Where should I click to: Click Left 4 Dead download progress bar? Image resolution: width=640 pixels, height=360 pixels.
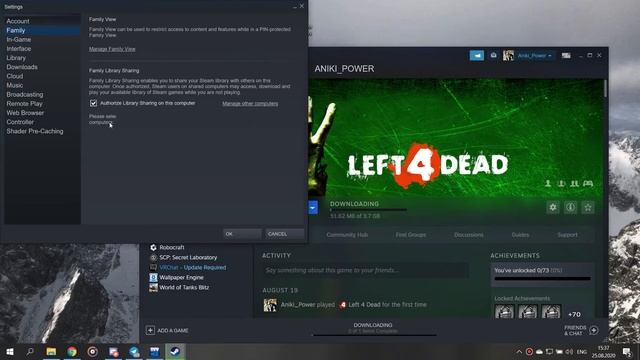[369, 210]
